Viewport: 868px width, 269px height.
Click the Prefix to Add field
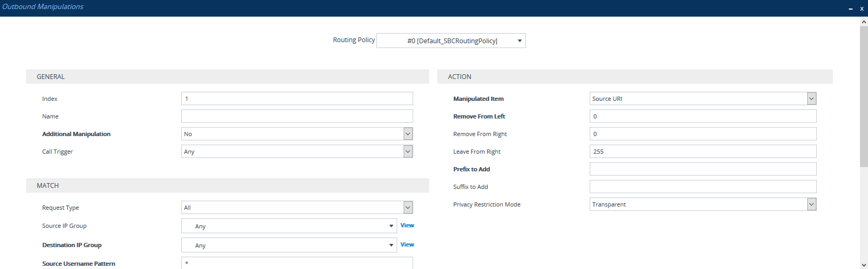702,169
